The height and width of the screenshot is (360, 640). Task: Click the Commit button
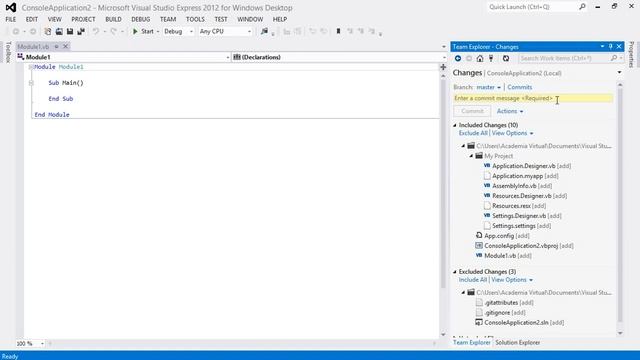pyautogui.click(x=472, y=111)
